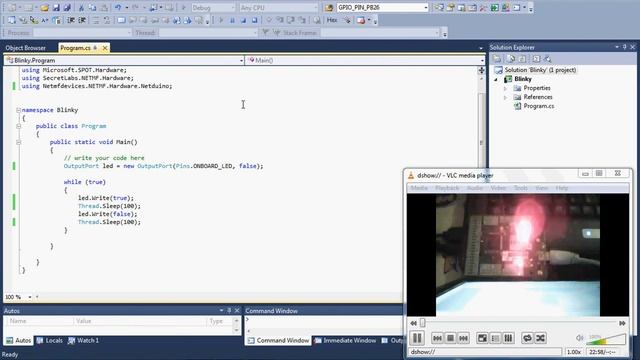Screen dimensions: 640x360
Task: Expand the Properties node in Solution Explorer
Action: click(505, 88)
